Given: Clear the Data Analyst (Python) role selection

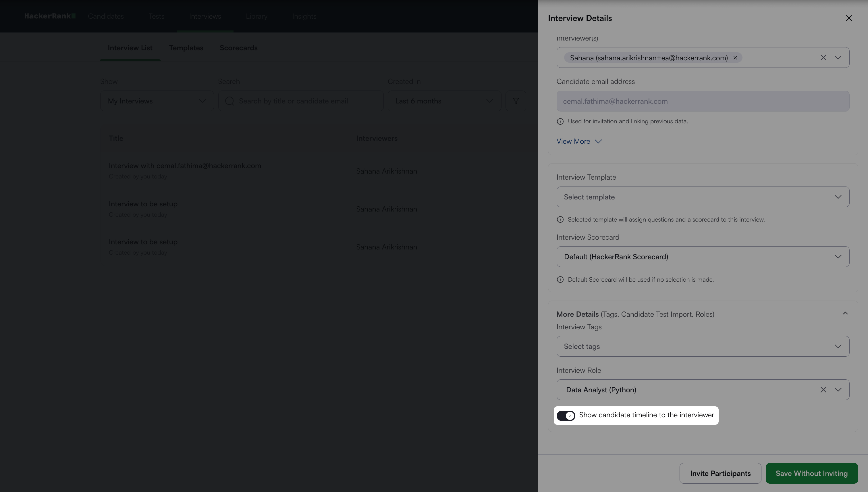Looking at the screenshot, I should tap(823, 390).
